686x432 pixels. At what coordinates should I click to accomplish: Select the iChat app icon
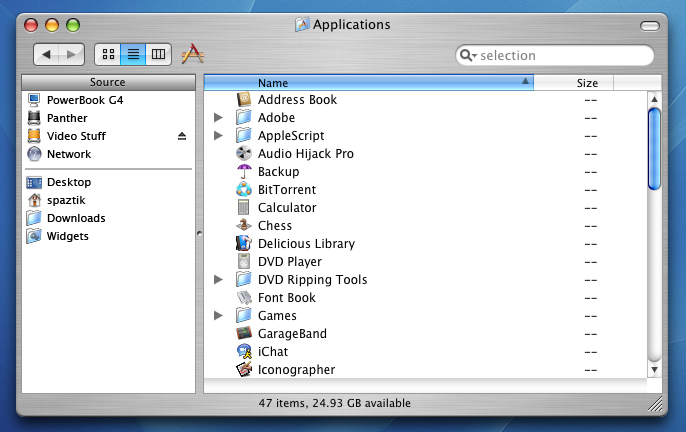(244, 351)
